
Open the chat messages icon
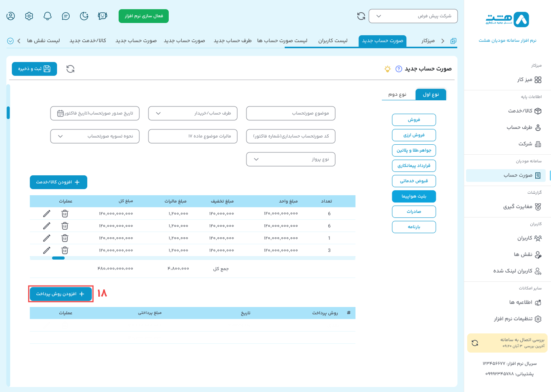click(66, 16)
